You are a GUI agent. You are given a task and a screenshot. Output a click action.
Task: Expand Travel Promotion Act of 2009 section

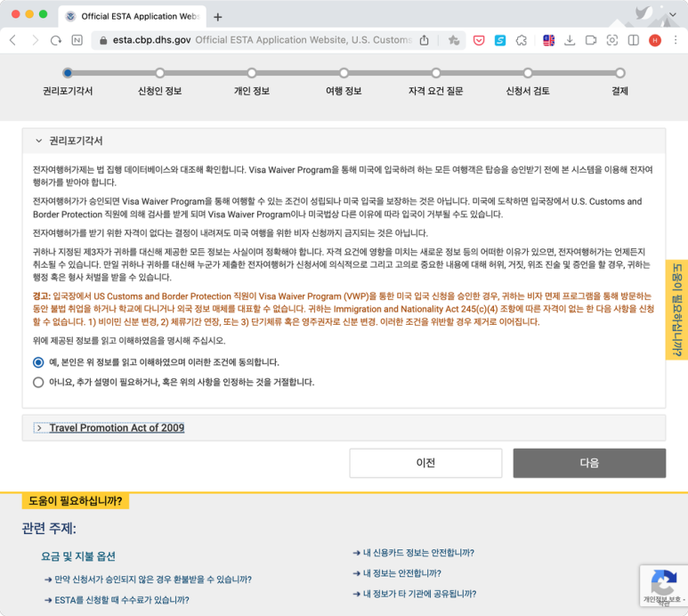[x=344, y=428]
